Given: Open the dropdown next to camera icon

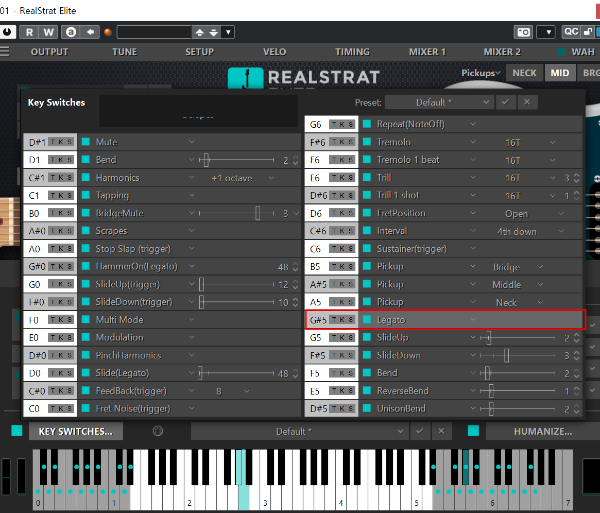Looking at the screenshot, I should point(546,32).
